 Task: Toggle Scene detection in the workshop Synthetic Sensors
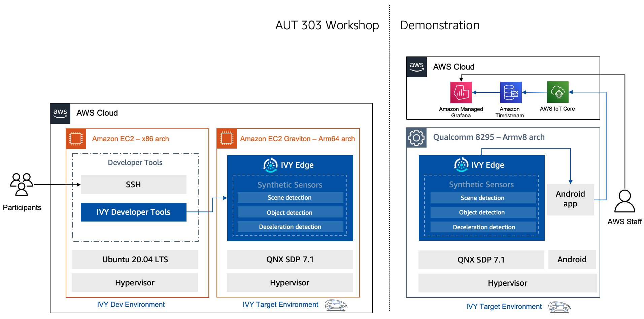click(290, 197)
